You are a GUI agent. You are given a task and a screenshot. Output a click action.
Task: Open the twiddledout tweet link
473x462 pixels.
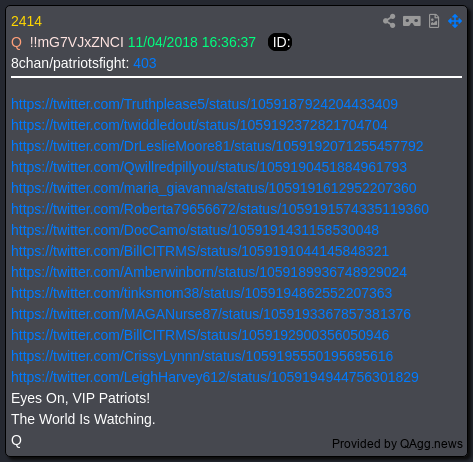click(199, 125)
